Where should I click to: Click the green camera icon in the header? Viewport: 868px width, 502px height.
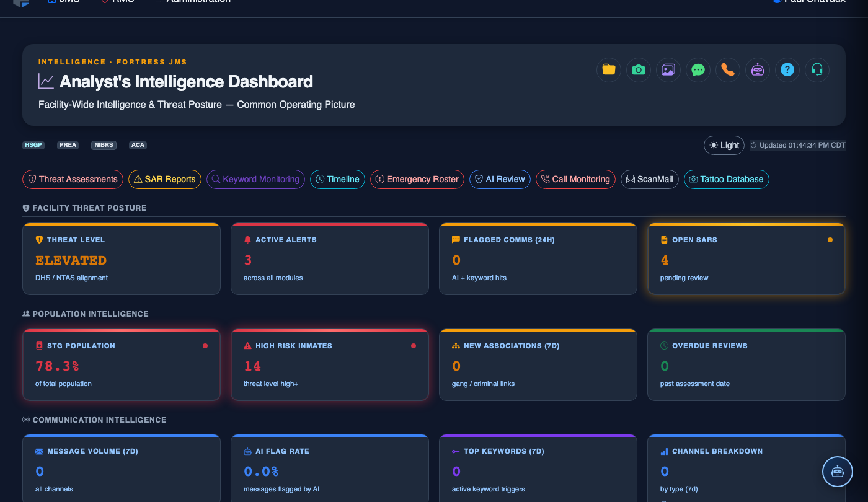639,70
